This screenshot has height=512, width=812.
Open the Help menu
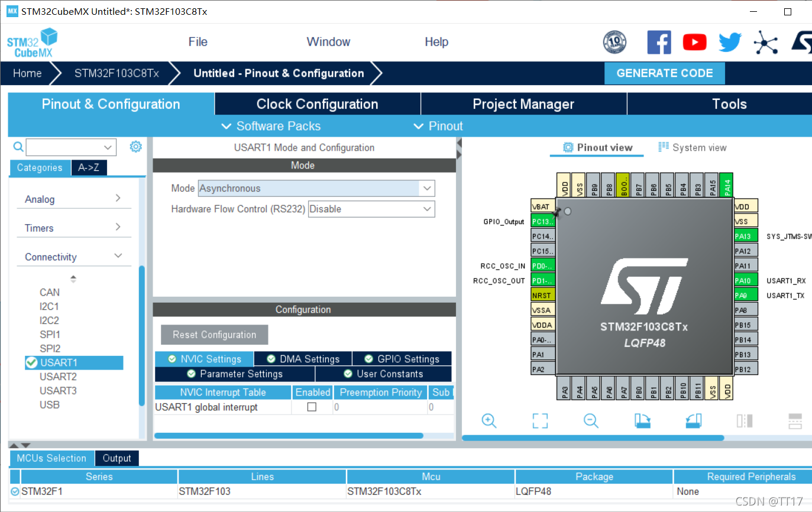pos(436,42)
